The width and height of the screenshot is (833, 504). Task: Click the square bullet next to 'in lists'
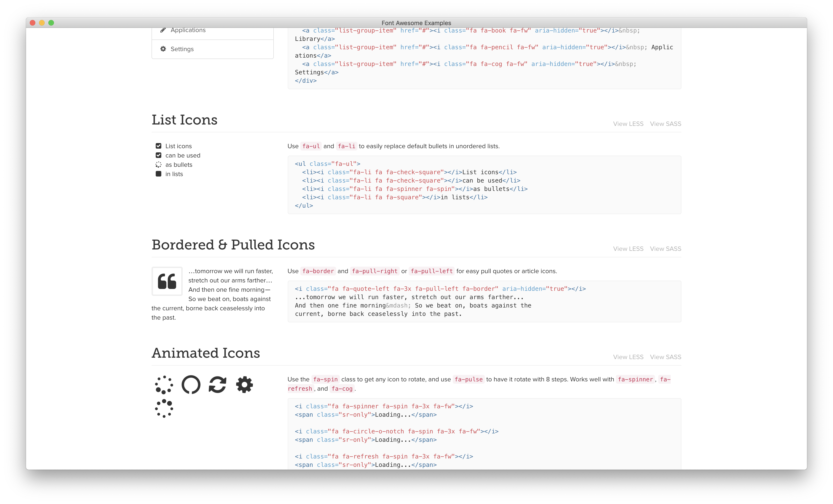(x=159, y=174)
